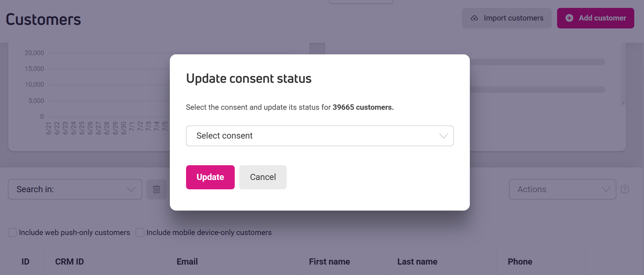The width and height of the screenshot is (644, 275).
Task: Sort by the Email column header
Action: click(x=187, y=262)
